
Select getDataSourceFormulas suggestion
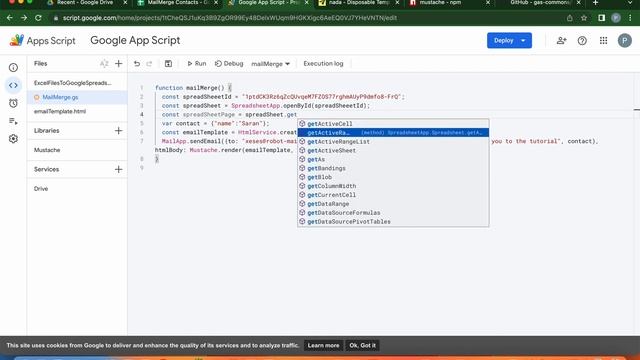click(x=393, y=213)
